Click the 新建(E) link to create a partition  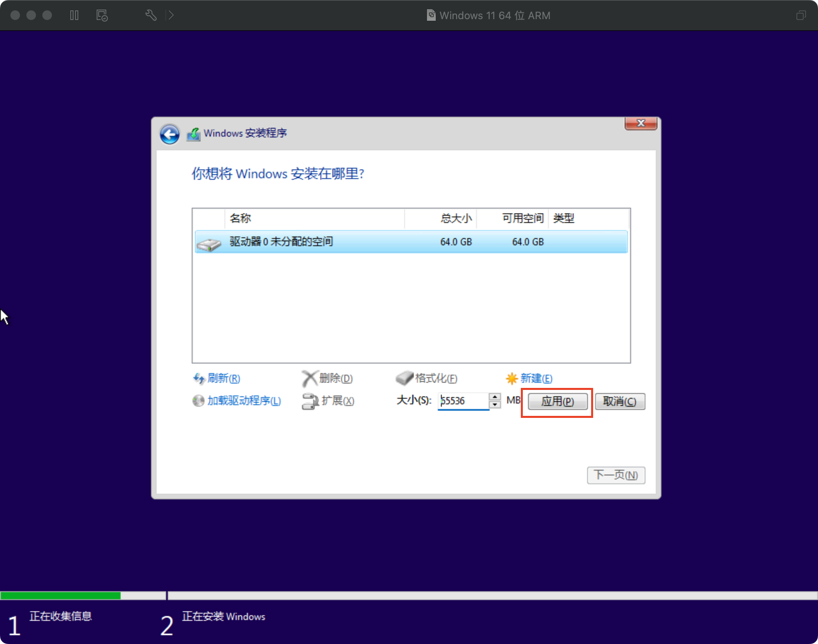click(536, 378)
